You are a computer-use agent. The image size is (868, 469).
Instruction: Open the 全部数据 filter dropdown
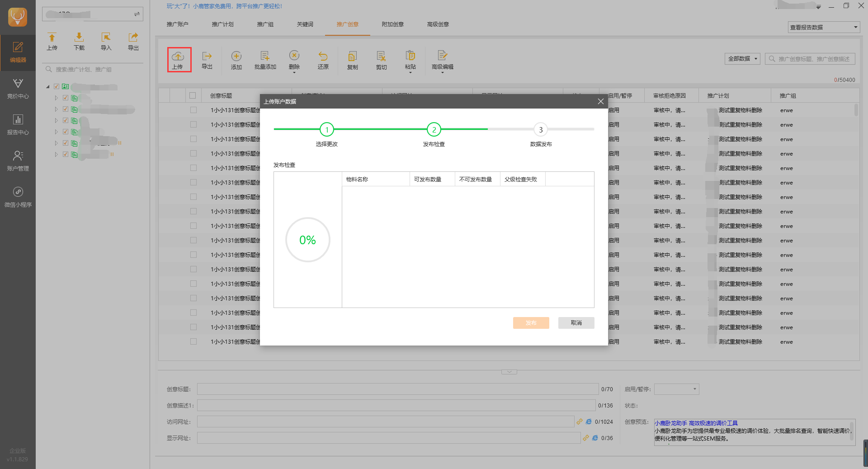pos(742,59)
